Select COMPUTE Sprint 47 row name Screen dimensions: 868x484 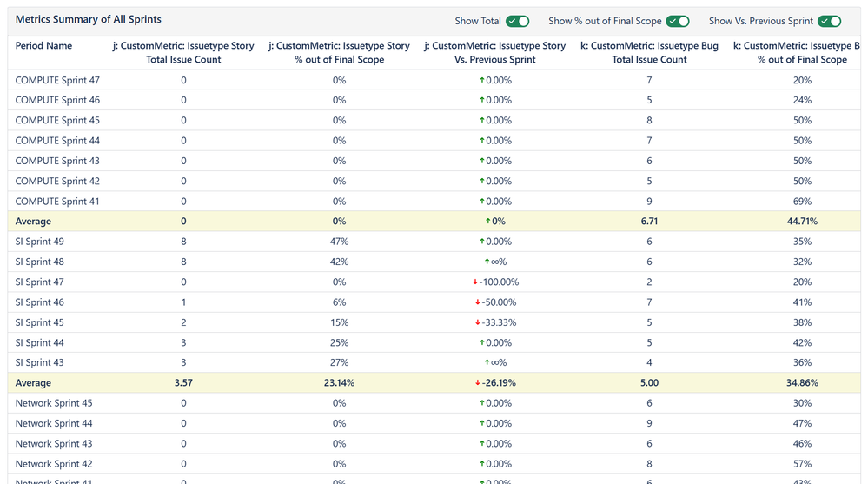pyautogui.click(x=57, y=80)
